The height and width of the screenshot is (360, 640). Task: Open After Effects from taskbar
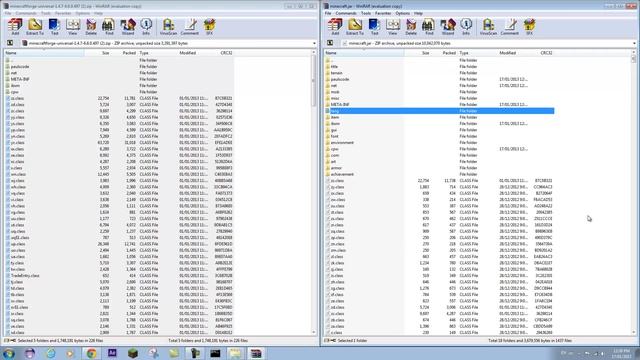tap(112, 353)
